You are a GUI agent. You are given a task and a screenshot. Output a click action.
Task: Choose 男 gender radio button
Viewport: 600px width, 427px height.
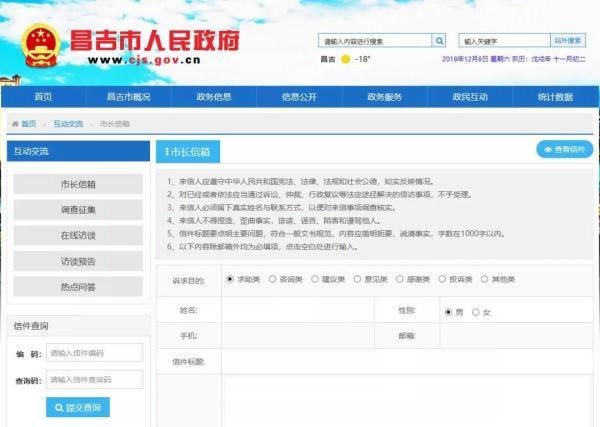point(448,312)
